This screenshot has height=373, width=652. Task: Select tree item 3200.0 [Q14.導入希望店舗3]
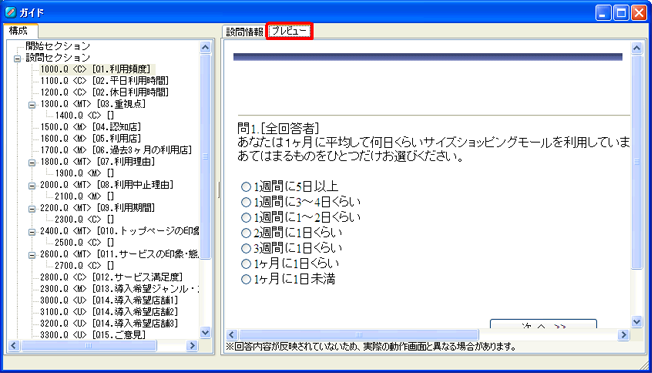109,323
